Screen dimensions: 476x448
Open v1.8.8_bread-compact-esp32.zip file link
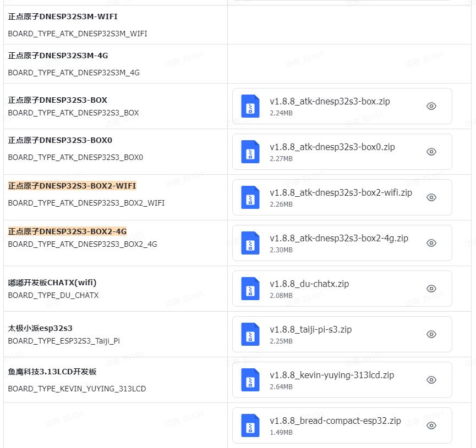[335, 421]
